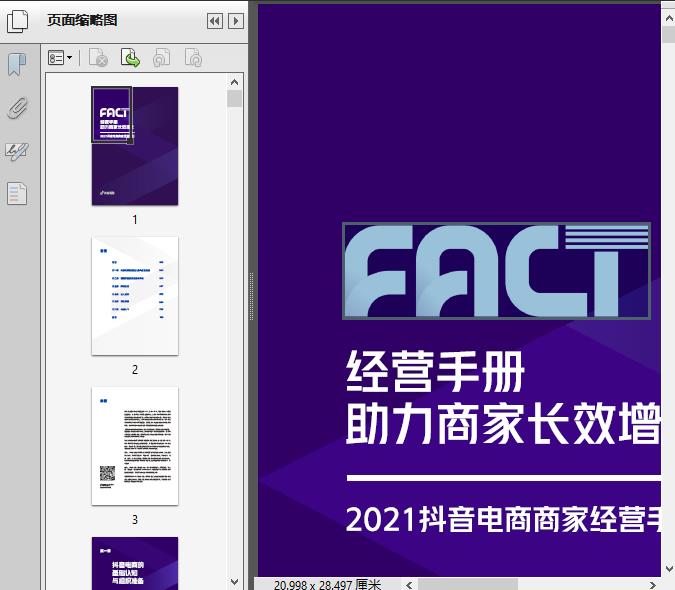Click the page label 1 under thumbnail

pos(135,219)
